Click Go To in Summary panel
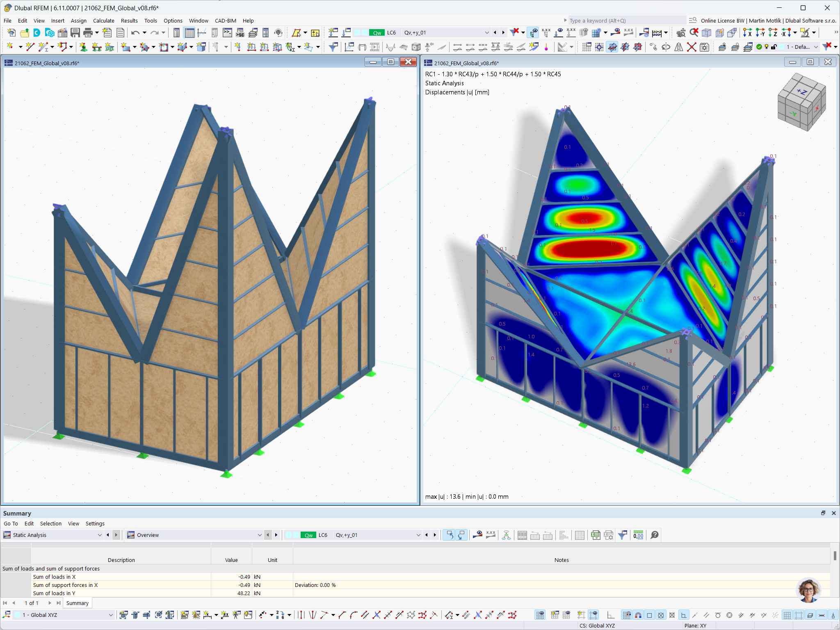 pos(11,523)
